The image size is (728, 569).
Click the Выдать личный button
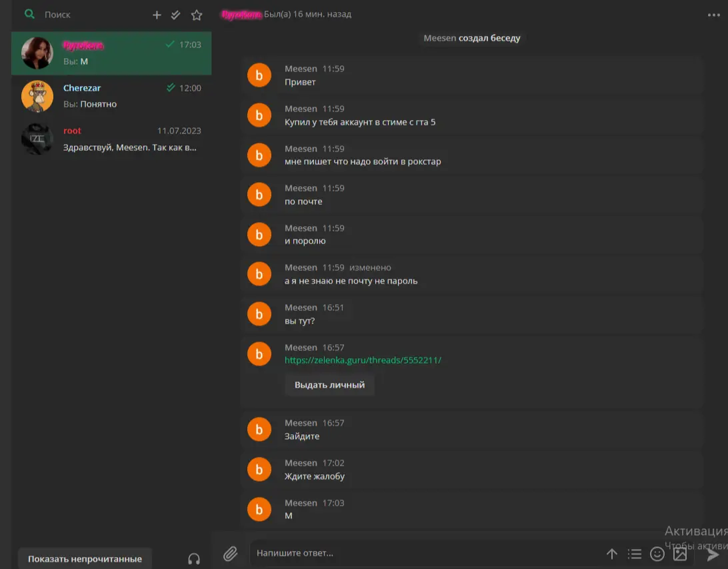329,385
